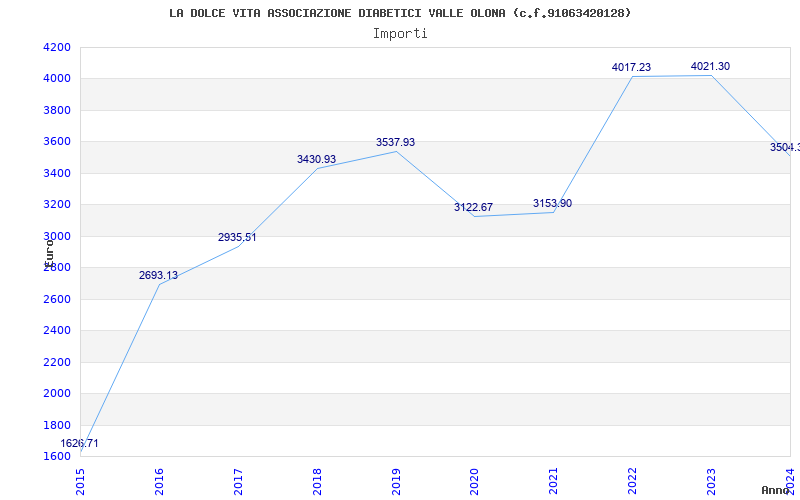Click the 3537.93 peak label for 2019
The height and width of the screenshot is (500, 800).
tap(395, 142)
